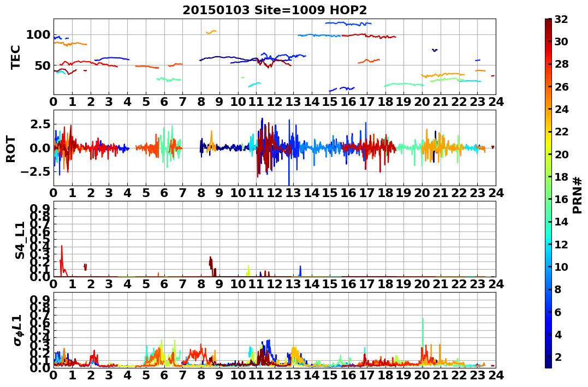This screenshot has width=588, height=387.
Task: Click the sigma-phi L1 y-axis label
Action: click(18, 330)
